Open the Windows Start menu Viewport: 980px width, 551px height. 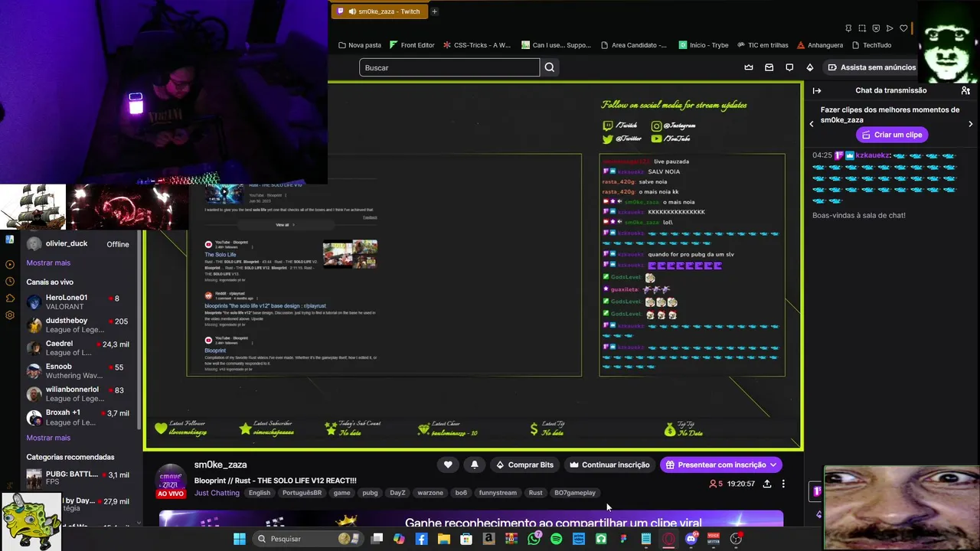240,539
